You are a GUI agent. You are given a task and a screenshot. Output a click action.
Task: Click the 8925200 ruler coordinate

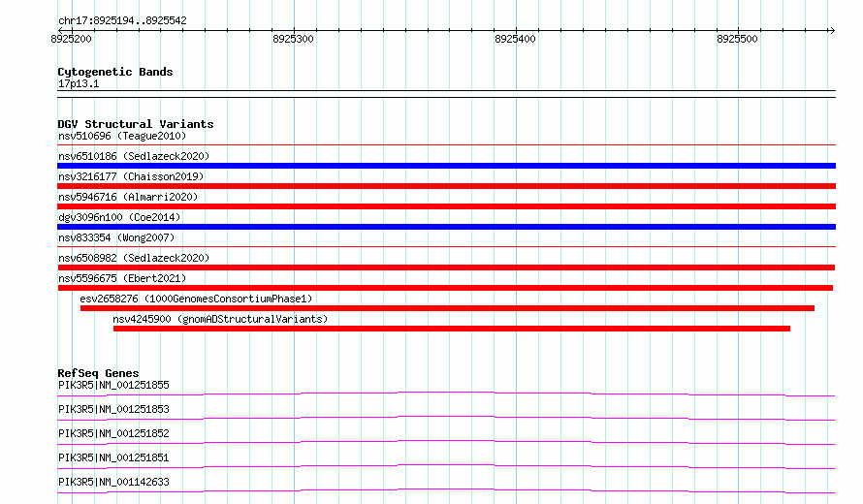tap(71, 39)
